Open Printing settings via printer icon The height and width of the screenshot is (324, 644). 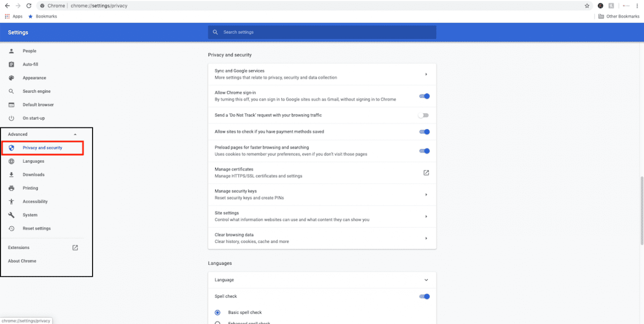pos(11,188)
